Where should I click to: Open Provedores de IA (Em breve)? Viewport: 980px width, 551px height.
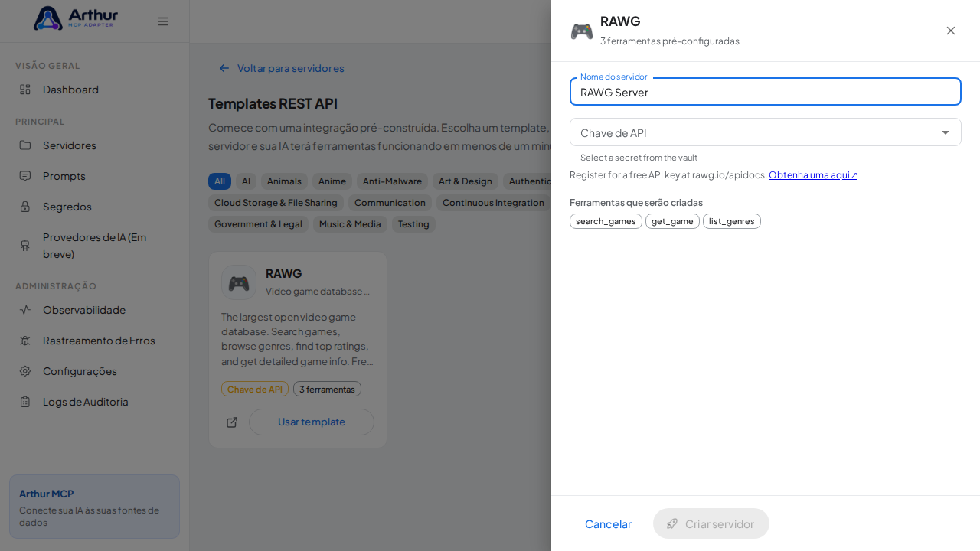tap(94, 245)
